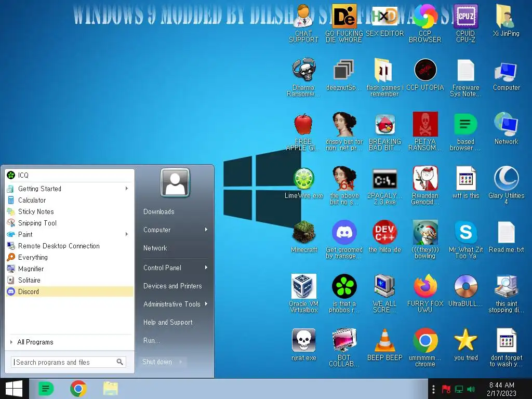Open the Minecraft grass block icon

point(303,236)
